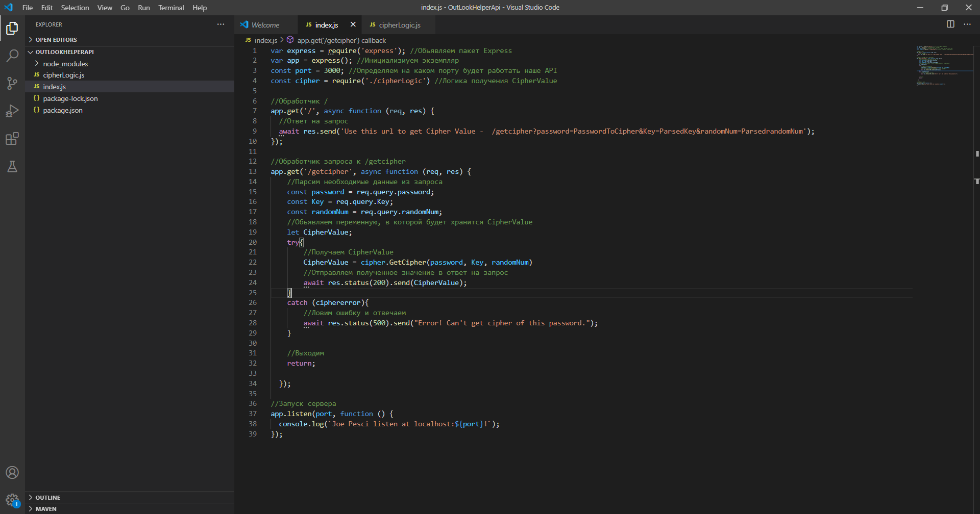
Task: Expand the node_modules folder
Action: point(65,64)
